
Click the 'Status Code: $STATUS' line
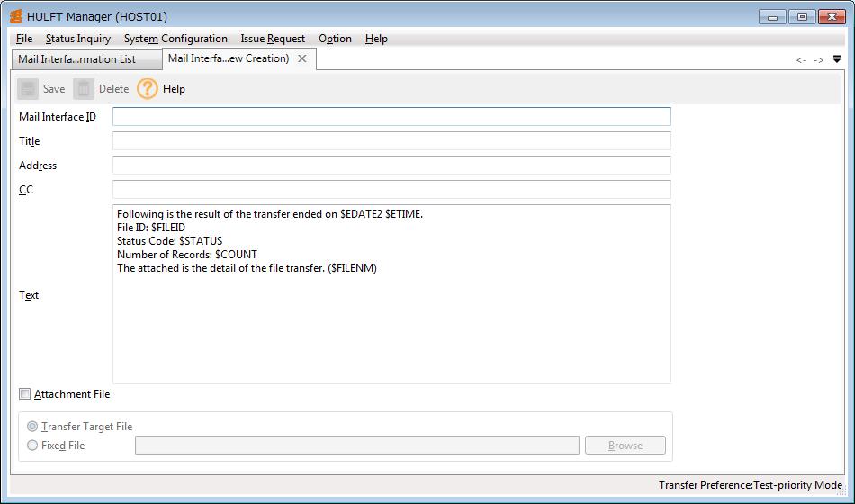coord(169,241)
